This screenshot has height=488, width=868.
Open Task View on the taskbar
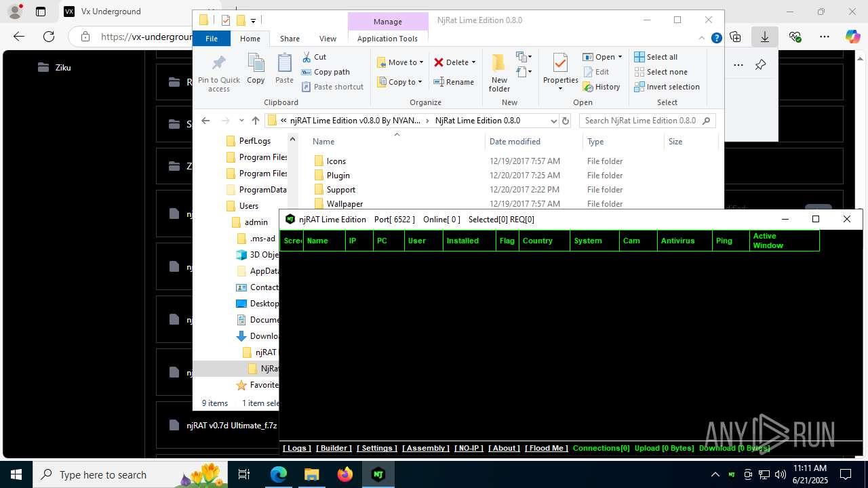[x=245, y=474]
